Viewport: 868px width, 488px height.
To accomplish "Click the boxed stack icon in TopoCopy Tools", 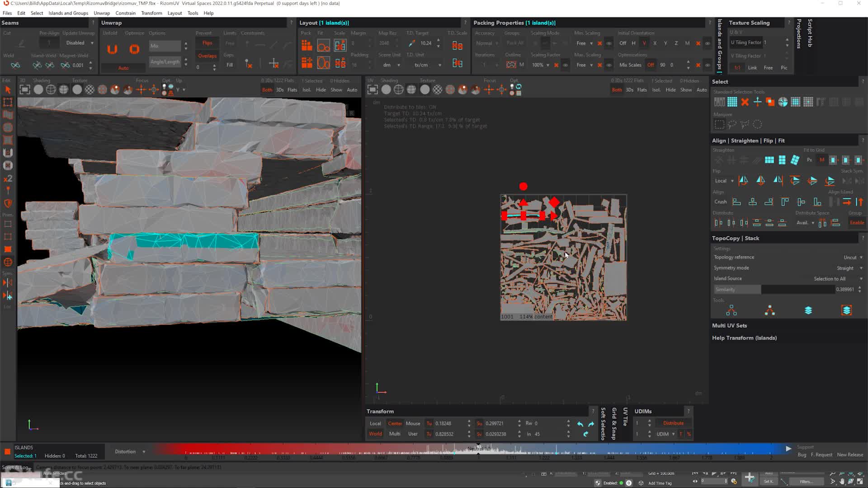I will pyautogui.click(x=847, y=310).
